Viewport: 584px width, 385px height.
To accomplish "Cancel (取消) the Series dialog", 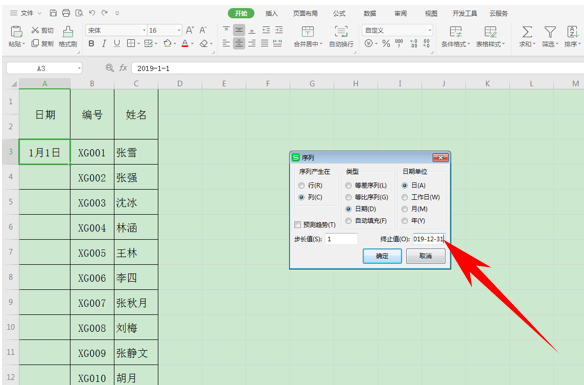I will pos(426,256).
